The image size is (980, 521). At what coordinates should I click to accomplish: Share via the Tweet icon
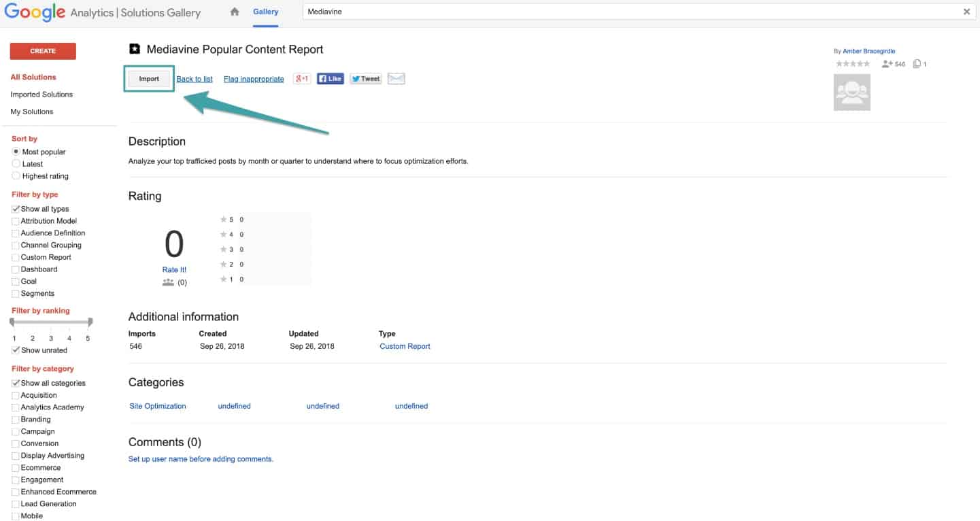(365, 78)
